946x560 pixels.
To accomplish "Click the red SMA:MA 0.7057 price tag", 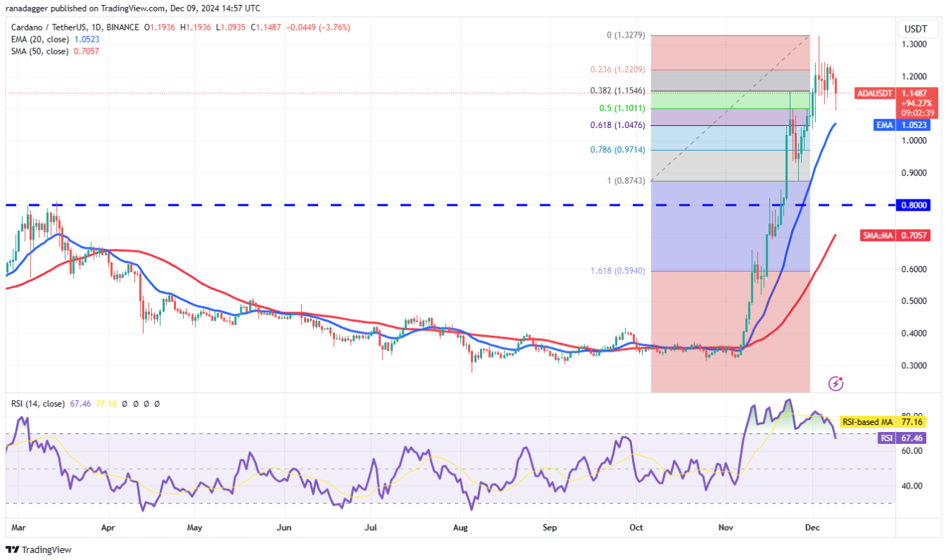I will pos(896,235).
